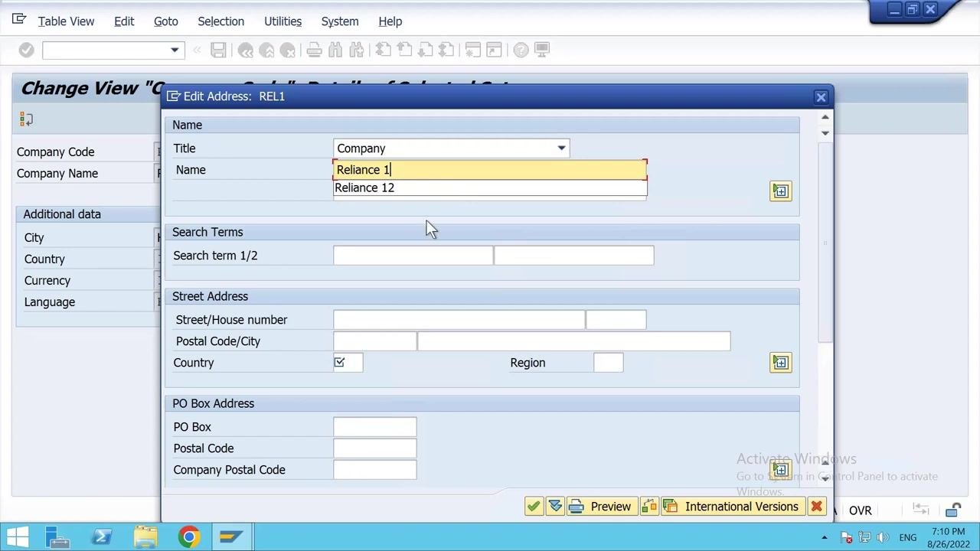Click the Customize Local Layout monitor icon
Image resolution: width=980 pixels, height=551 pixels.
coord(542,51)
